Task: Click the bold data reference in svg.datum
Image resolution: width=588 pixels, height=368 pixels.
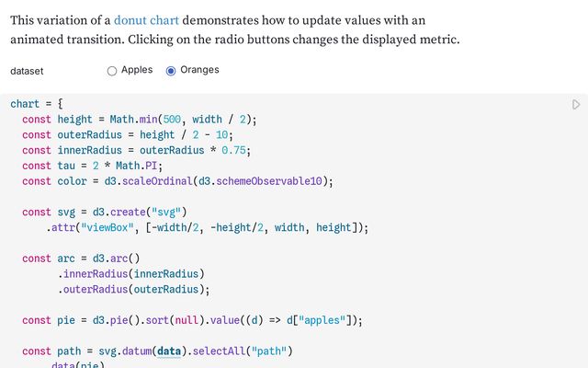Action: [168, 351]
